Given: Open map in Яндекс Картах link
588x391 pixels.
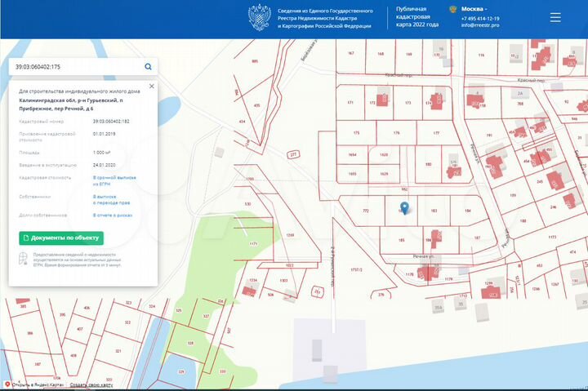Looking at the screenshot, I should 38,384.
